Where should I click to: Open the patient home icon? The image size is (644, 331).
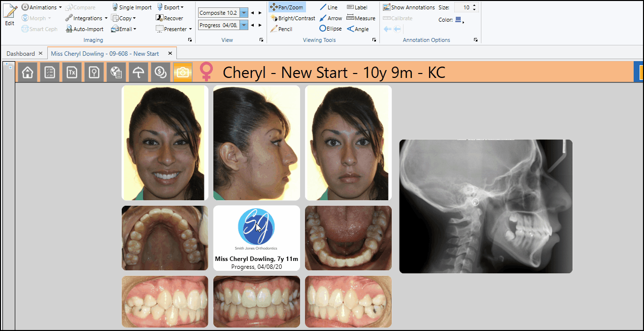(28, 73)
